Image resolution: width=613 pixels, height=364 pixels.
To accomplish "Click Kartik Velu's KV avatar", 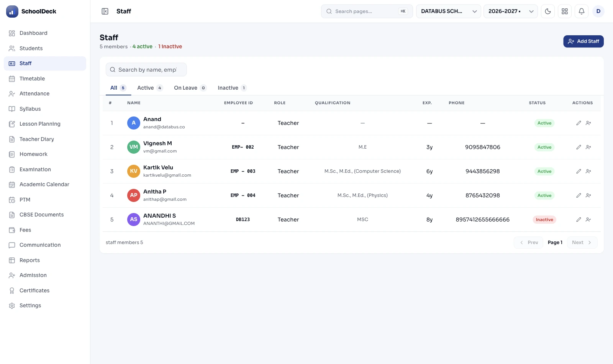I will point(134,171).
